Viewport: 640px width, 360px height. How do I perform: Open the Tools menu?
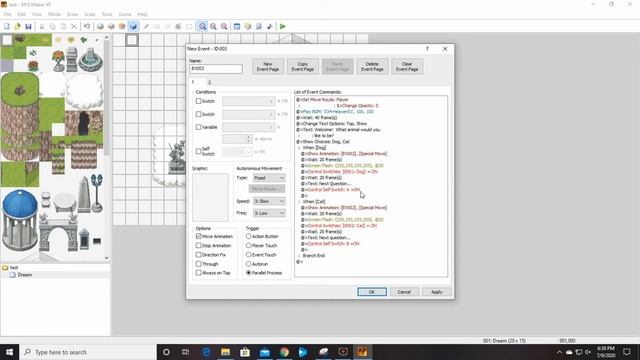[x=107, y=14]
